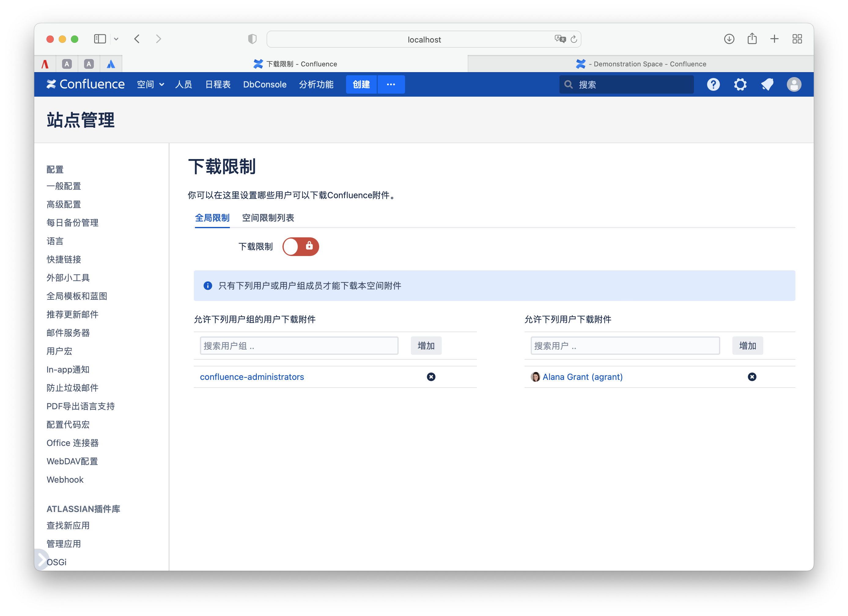Open the confluence-administrators group link
Screen dimensions: 848x616
click(x=252, y=377)
